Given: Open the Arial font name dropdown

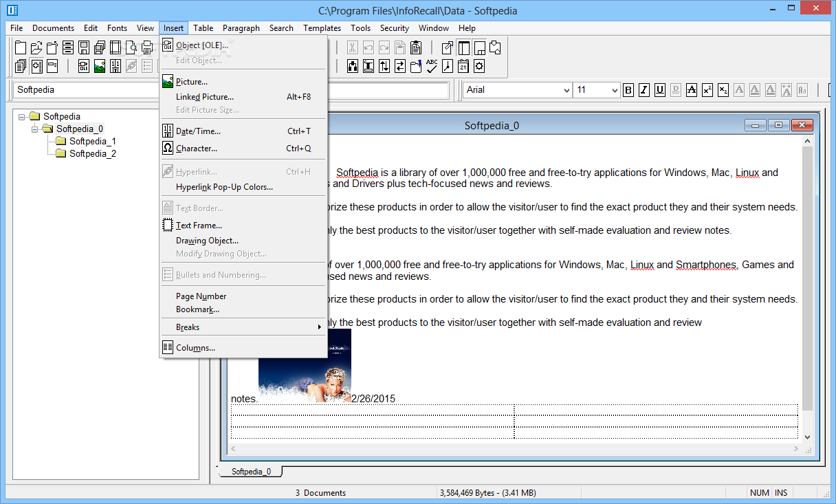Looking at the screenshot, I should pos(566,90).
